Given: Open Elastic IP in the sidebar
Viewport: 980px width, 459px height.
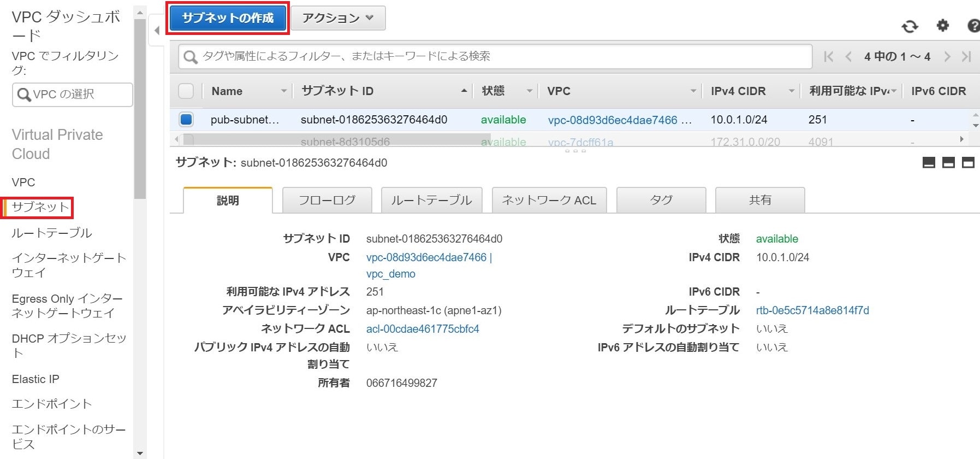Looking at the screenshot, I should click(35, 379).
